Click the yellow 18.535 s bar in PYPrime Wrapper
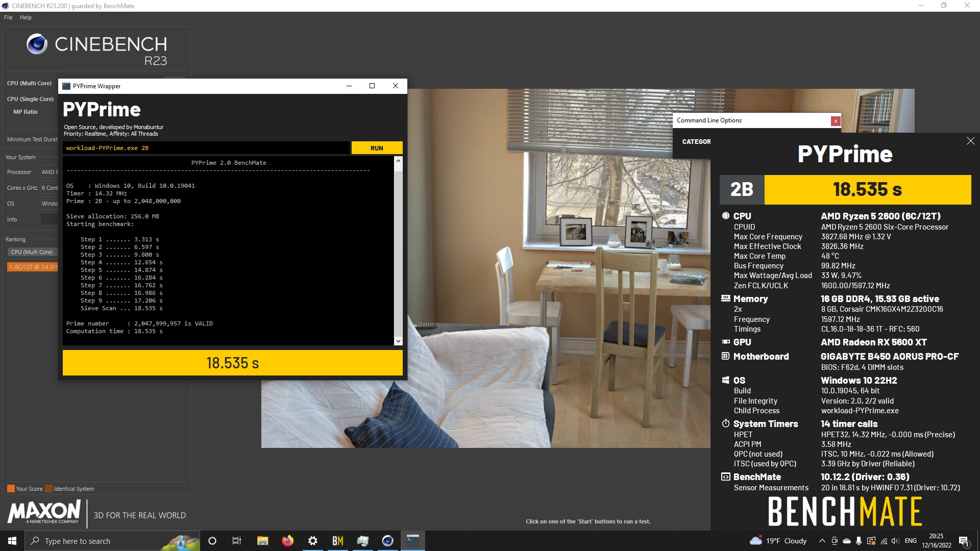980x551 pixels. (232, 363)
